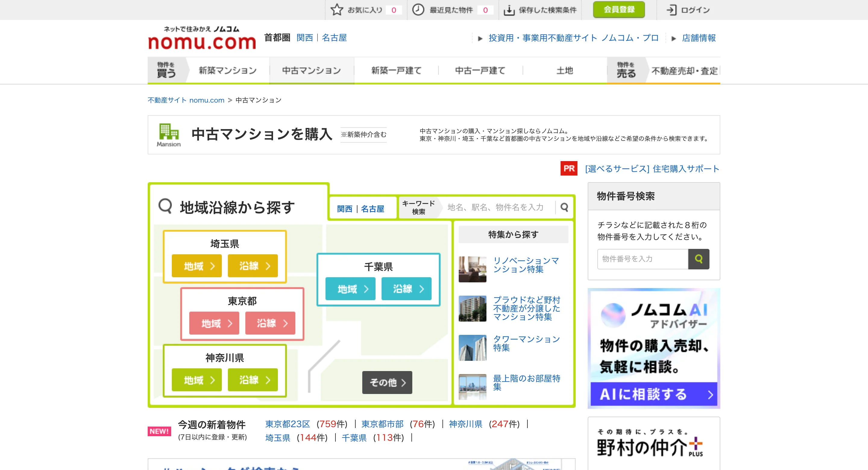
Task: Open タワーマンション特集 text link
Action: click(526, 343)
